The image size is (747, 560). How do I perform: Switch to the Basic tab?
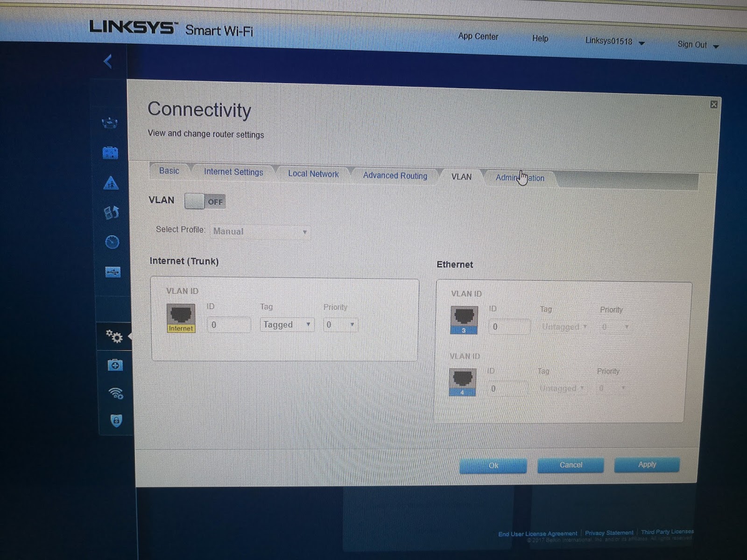click(x=169, y=171)
